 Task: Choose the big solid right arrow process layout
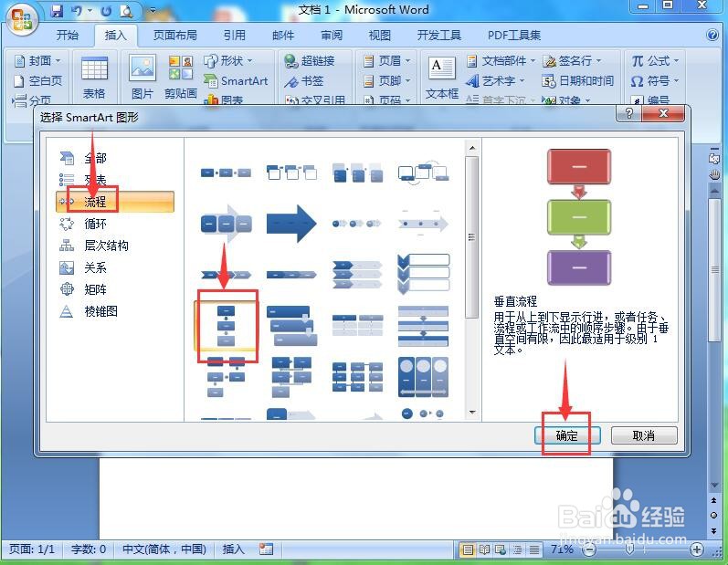(x=291, y=224)
